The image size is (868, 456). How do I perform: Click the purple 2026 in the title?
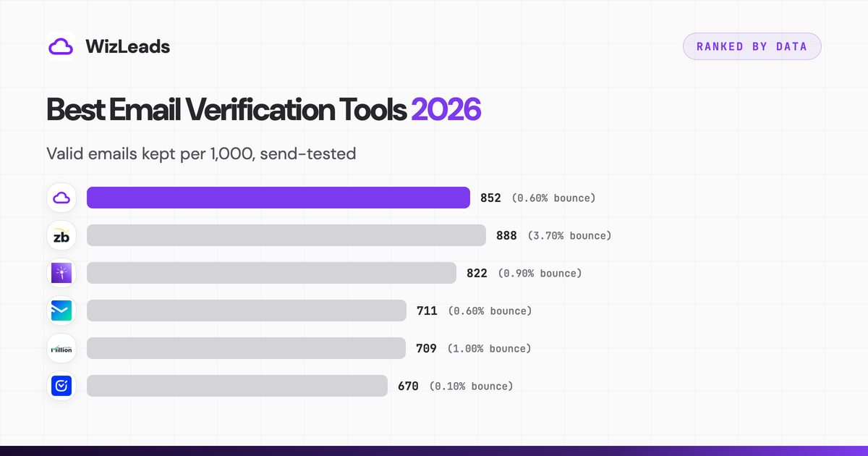point(446,109)
